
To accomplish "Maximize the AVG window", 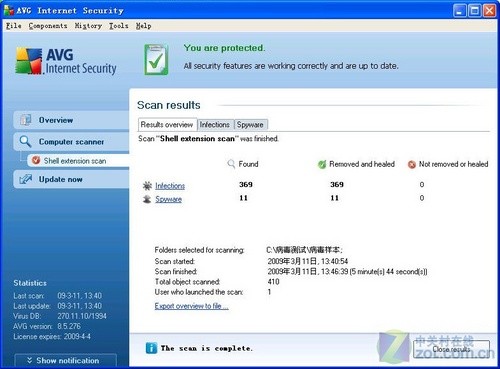I will tap(474, 11).
